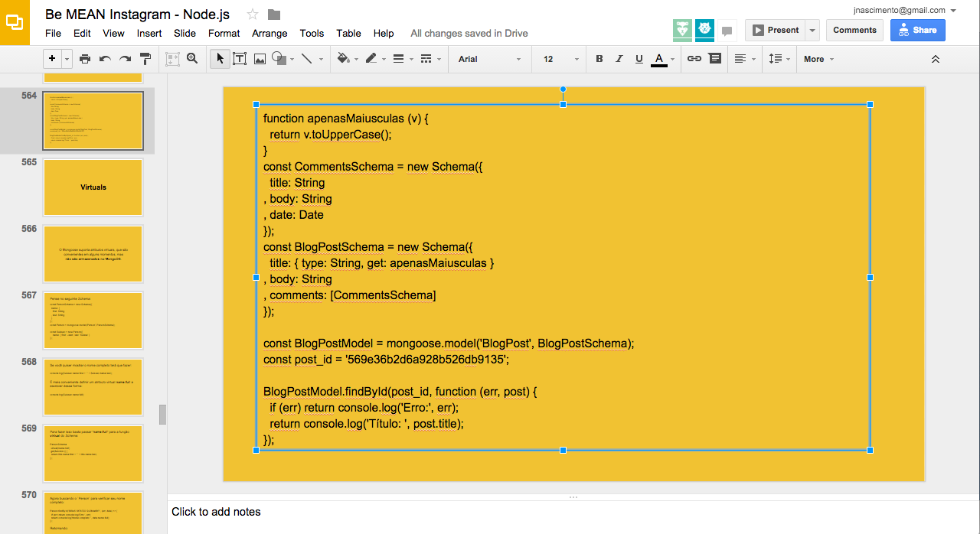Open the File menu
The width and height of the screenshot is (980, 534).
54,33
